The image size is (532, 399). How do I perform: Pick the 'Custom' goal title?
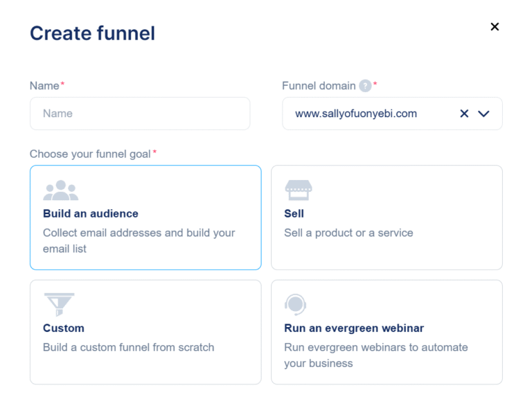(64, 328)
